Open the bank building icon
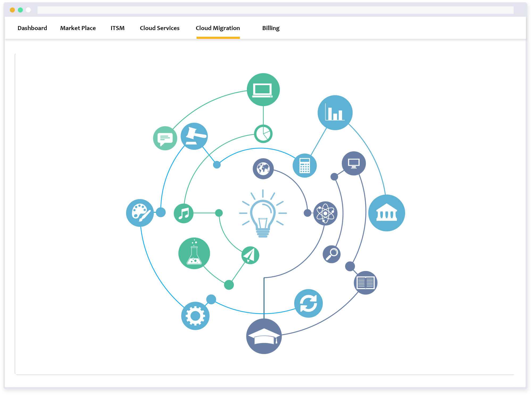Screen dimensions: 532x395 coord(387,213)
